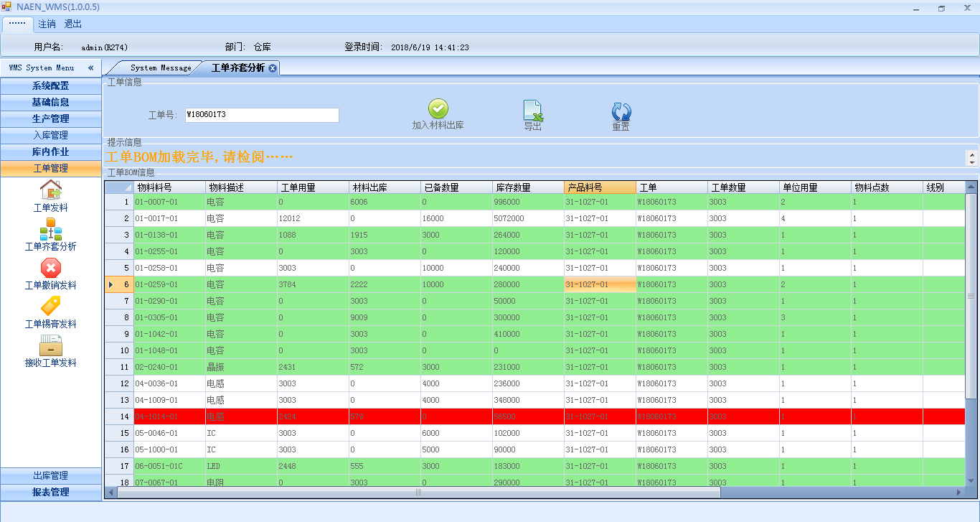This screenshot has height=522, width=980.
Task: Open the 工单发料 house icon
Action: (x=50, y=190)
